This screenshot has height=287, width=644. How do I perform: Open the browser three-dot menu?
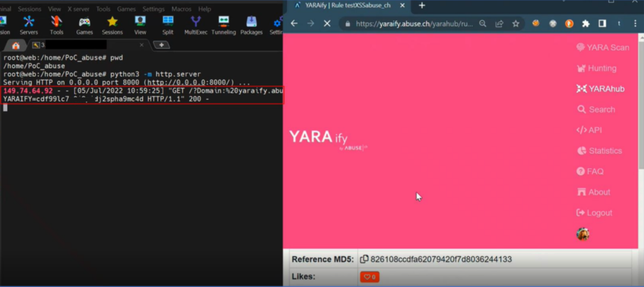click(636, 23)
